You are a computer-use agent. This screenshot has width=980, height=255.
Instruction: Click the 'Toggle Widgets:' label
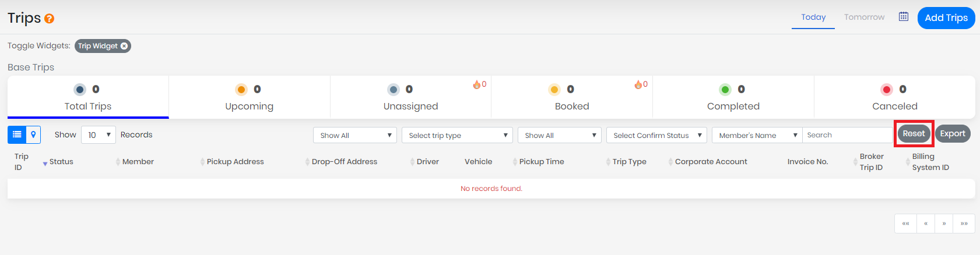click(x=39, y=46)
